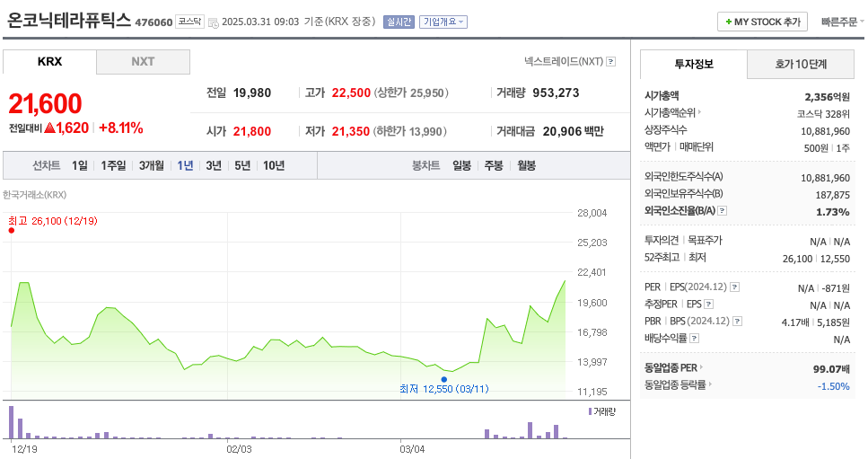Open the 넥스트레이드(NXT) link
868x459 pixels.
(564, 61)
